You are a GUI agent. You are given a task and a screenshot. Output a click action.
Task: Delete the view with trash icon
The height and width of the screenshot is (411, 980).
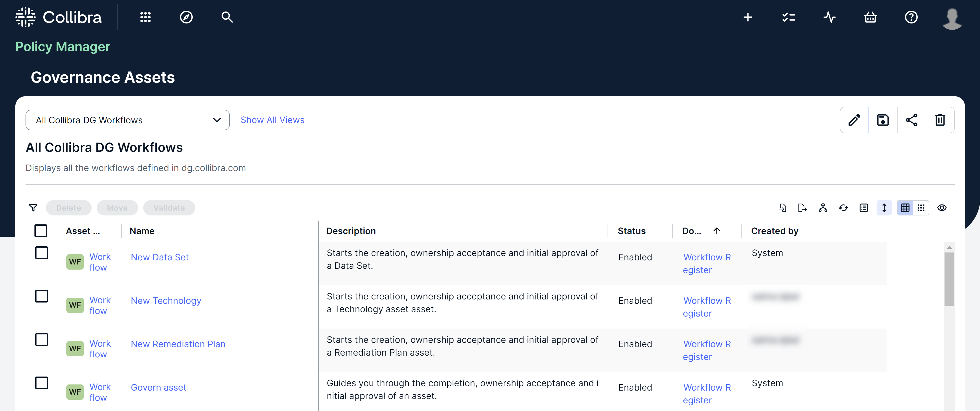940,120
